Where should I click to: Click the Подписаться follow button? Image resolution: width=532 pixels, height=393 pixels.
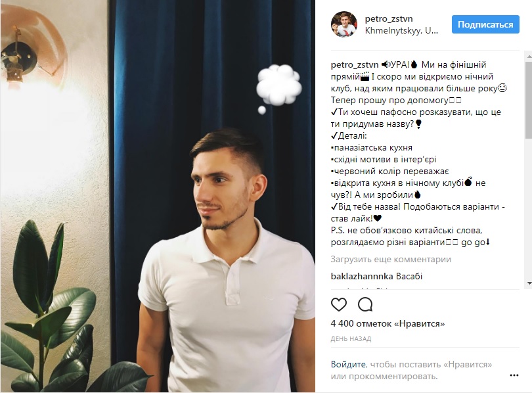[485, 24]
